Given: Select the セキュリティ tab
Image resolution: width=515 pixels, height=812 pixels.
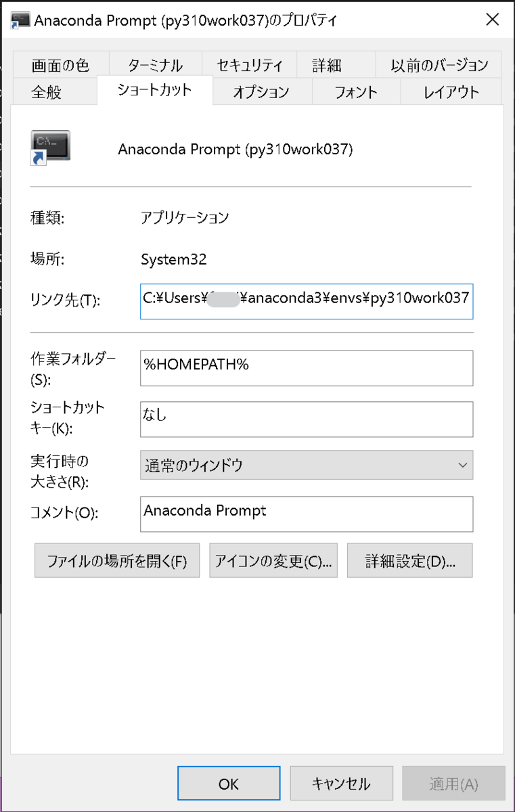Looking at the screenshot, I should pyautogui.click(x=249, y=66).
